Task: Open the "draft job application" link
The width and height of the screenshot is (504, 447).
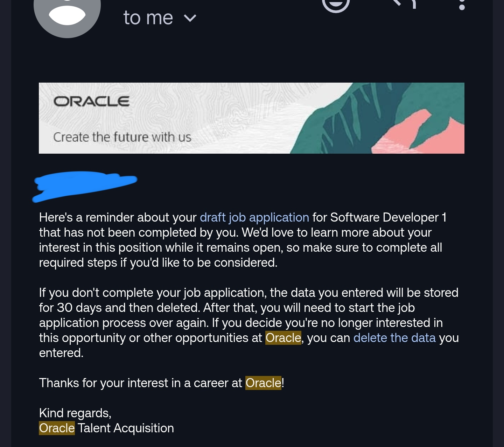Action: coord(254,217)
